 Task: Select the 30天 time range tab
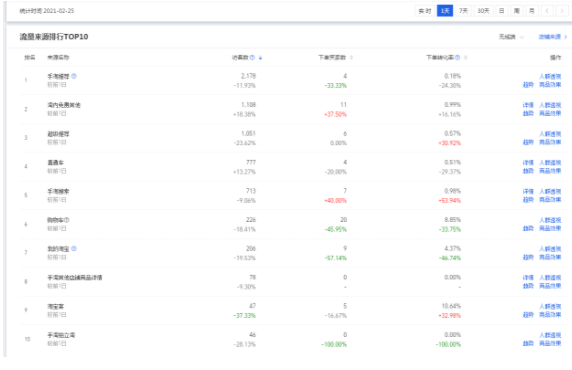tap(483, 11)
